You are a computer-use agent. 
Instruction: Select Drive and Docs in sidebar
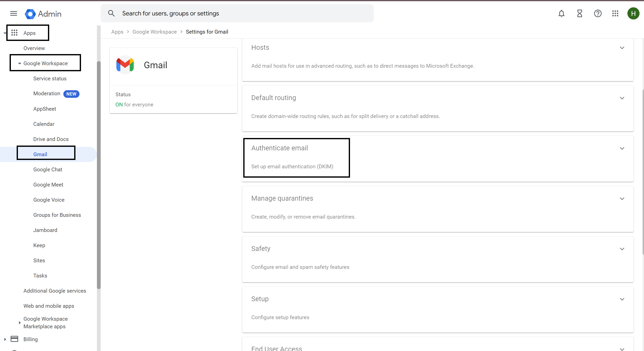[x=51, y=139]
